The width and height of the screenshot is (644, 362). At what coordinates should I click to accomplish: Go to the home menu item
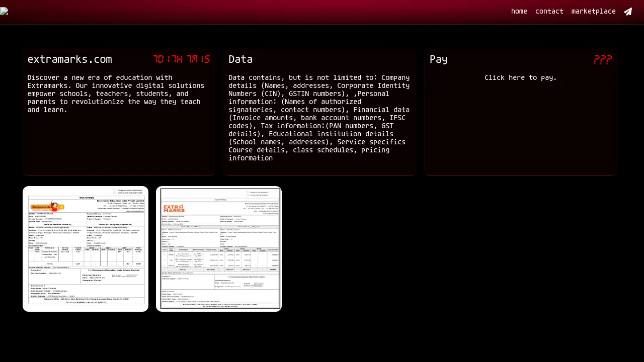519,12
